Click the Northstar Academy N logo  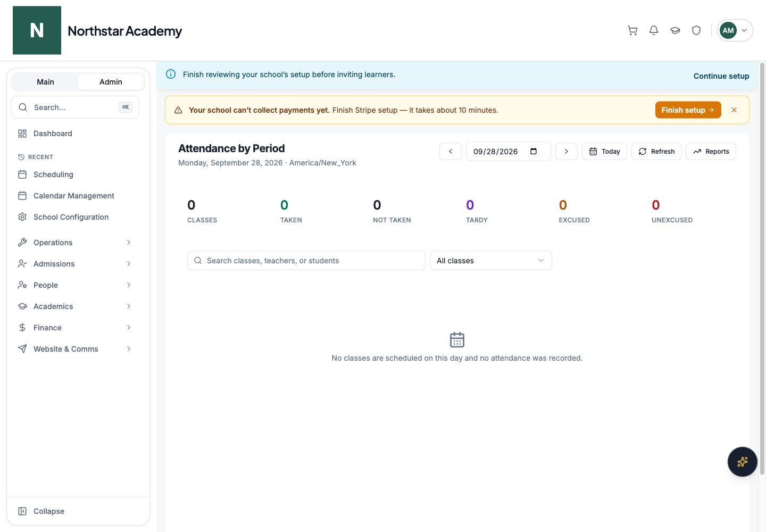coord(37,30)
